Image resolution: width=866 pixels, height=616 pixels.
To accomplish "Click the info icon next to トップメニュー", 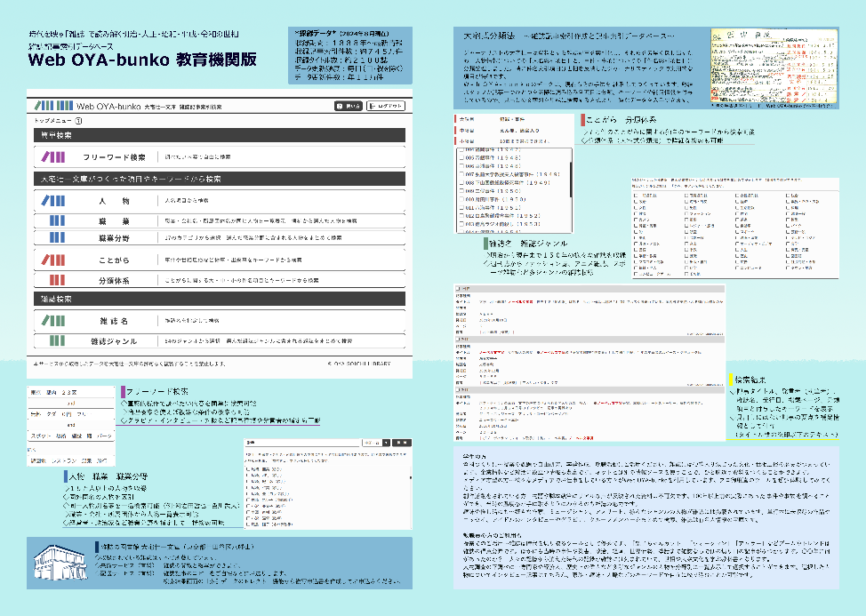I will click(x=78, y=121).
